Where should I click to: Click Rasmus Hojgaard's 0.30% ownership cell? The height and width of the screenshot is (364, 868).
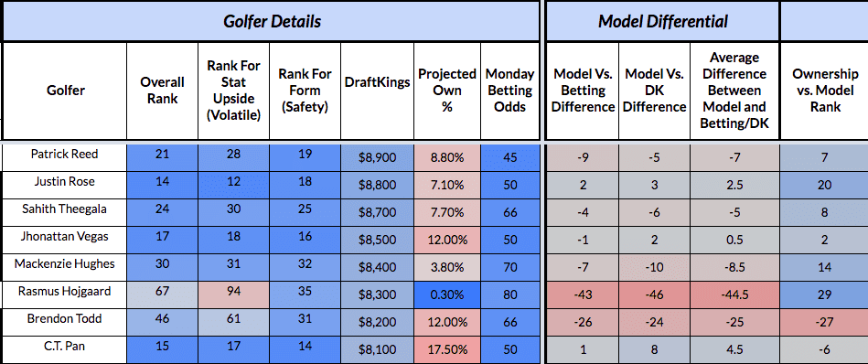pos(447,294)
